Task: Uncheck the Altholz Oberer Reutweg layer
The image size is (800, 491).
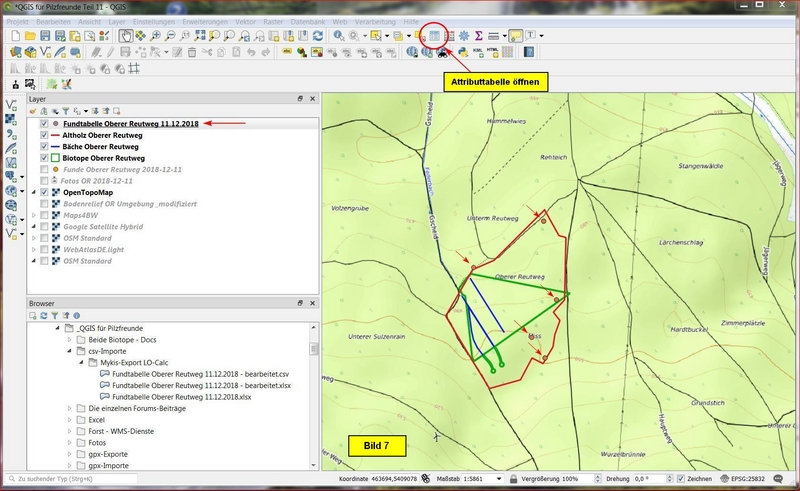Action: (x=43, y=135)
